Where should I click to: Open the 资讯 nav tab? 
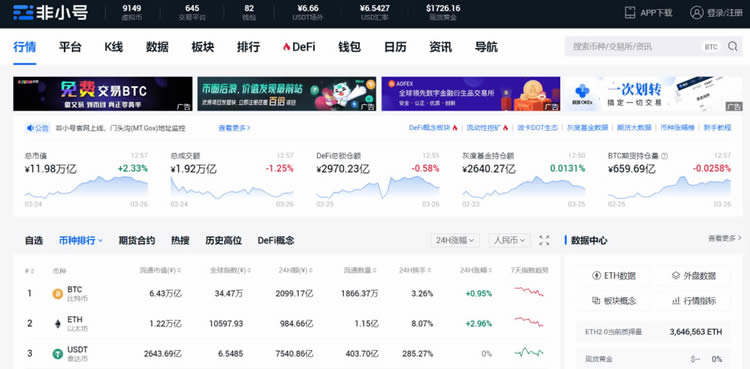(441, 47)
